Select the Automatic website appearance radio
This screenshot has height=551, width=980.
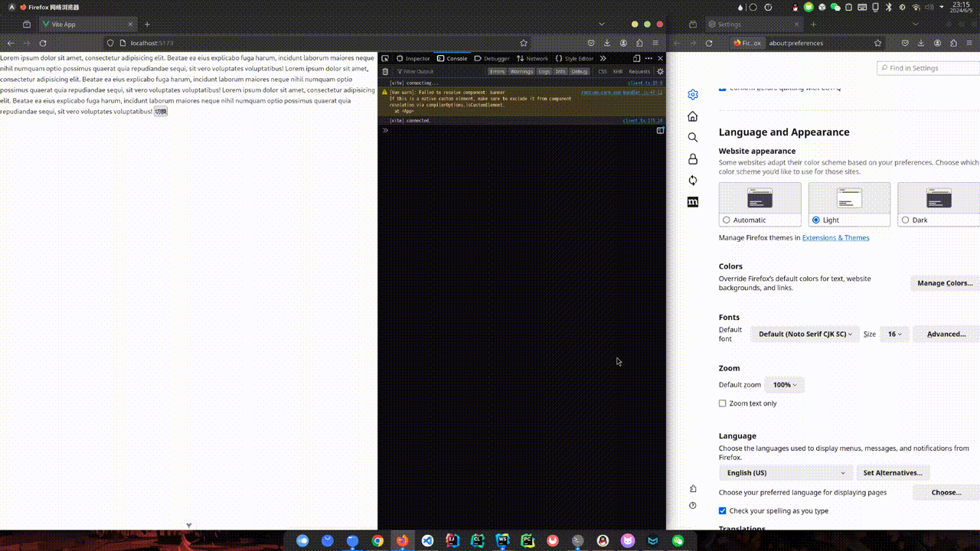pyautogui.click(x=727, y=220)
